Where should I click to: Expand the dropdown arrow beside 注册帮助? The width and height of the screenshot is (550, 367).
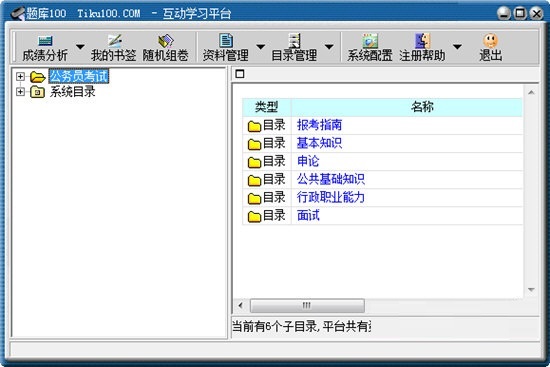click(x=457, y=47)
